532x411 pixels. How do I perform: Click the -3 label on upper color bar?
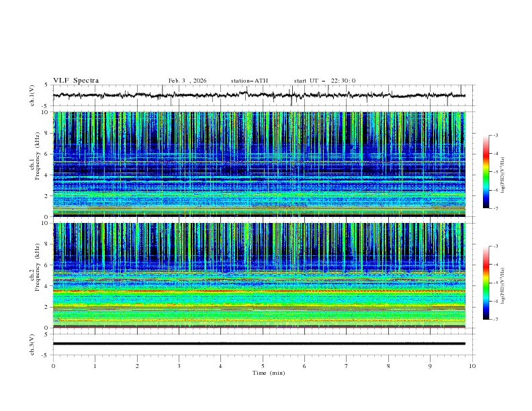[x=495, y=135]
